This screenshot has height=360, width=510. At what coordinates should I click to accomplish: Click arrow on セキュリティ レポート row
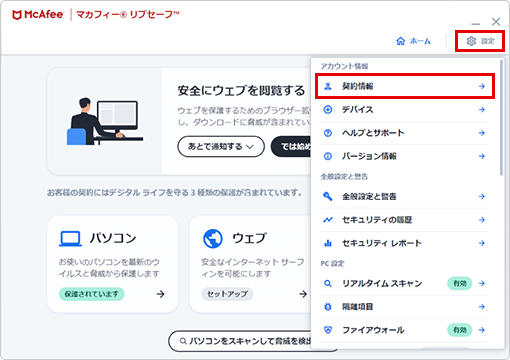click(482, 243)
